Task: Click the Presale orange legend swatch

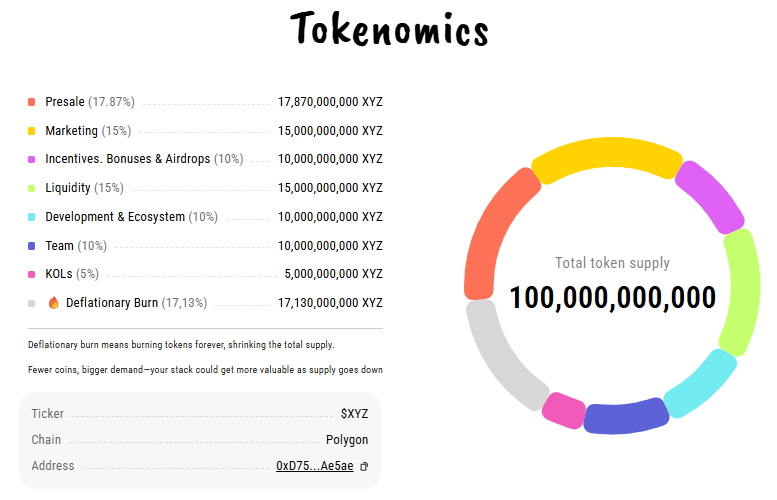Action: (32, 102)
